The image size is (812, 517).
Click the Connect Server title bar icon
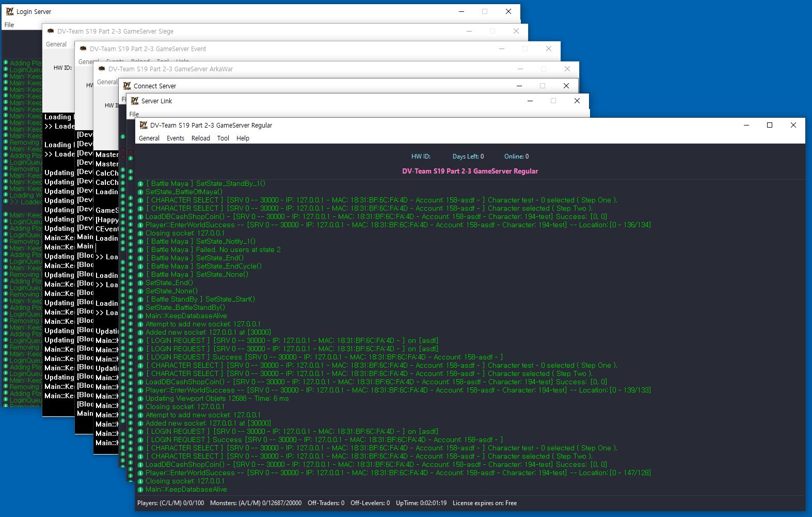coord(127,86)
